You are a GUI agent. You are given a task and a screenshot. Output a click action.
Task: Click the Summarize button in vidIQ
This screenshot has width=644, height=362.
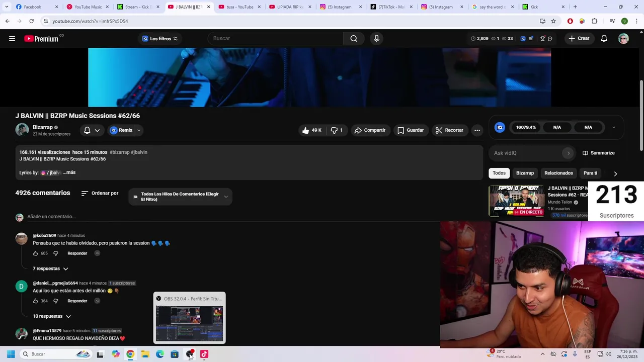(x=599, y=153)
